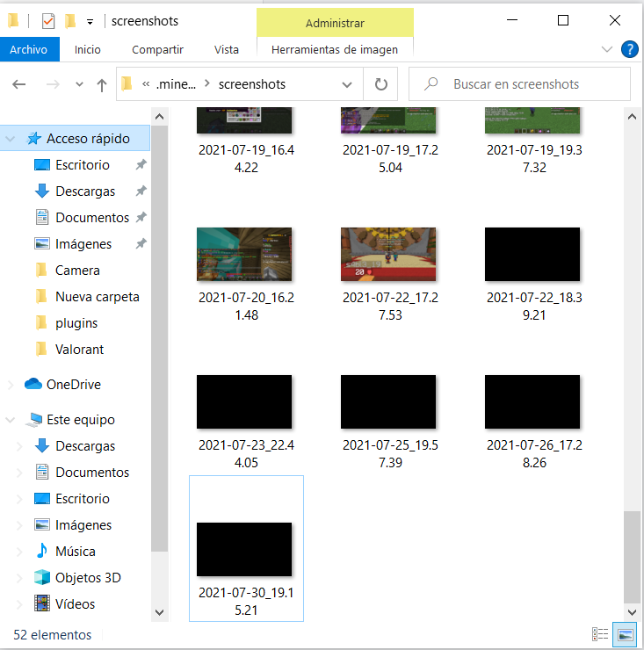Click the file list scrollbar up arrow
Image resolution: width=644 pixels, height=650 pixels.
tap(632, 117)
